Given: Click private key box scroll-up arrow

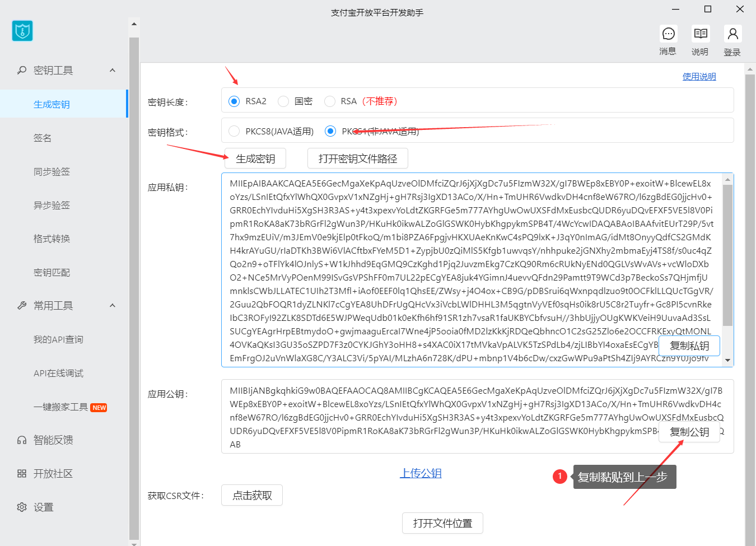Looking at the screenshot, I should 728,180.
